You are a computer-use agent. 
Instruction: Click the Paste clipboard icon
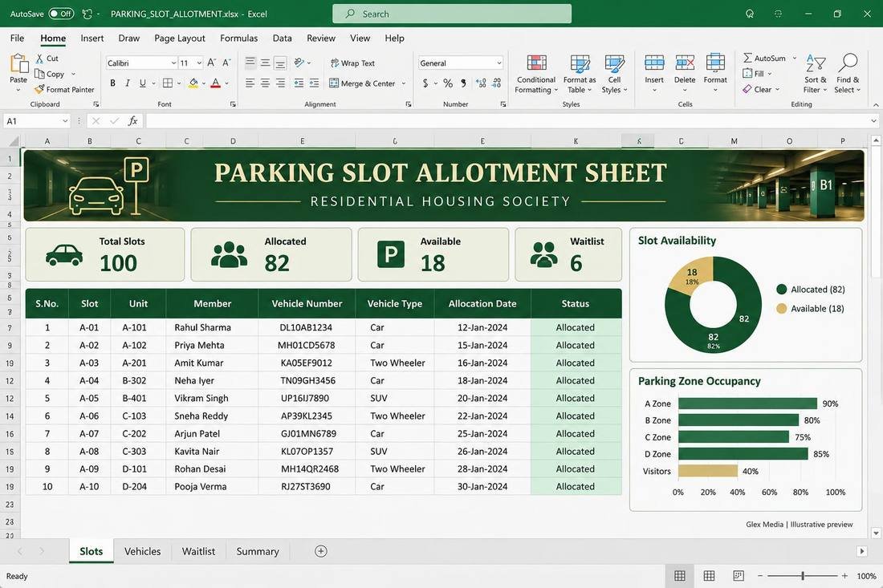tap(18, 63)
